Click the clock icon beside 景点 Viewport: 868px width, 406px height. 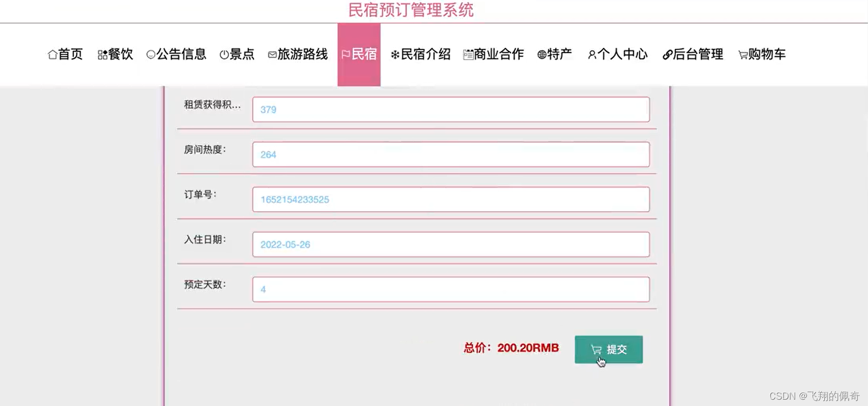point(224,54)
